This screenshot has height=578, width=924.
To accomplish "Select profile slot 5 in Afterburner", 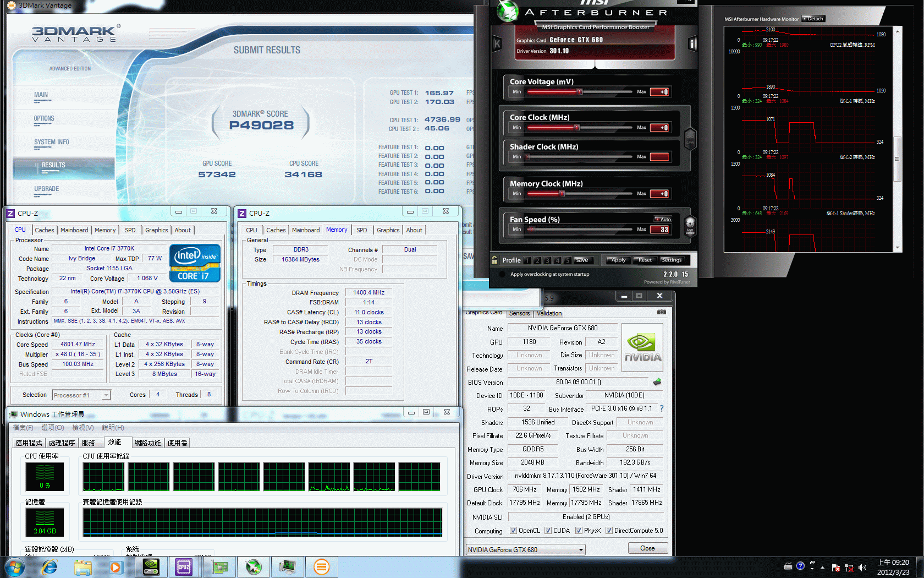I will 567,260.
